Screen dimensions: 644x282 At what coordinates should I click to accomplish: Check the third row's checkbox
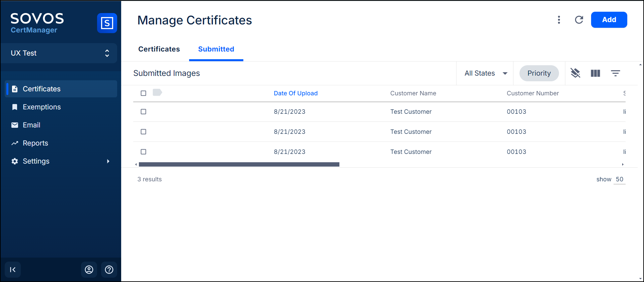tap(144, 152)
